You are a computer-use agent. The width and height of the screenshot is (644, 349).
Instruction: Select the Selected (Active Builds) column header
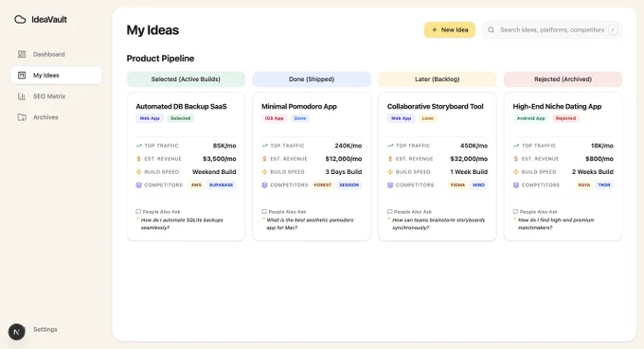click(x=186, y=79)
